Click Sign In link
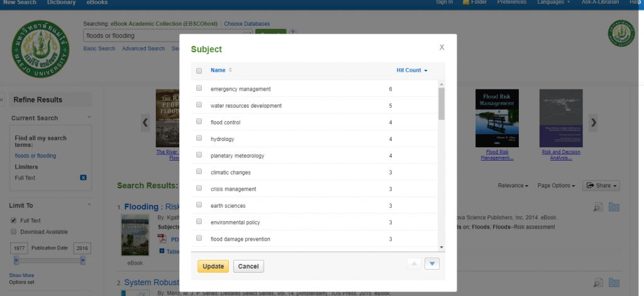The width and height of the screenshot is (644, 296). [x=445, y=3]
